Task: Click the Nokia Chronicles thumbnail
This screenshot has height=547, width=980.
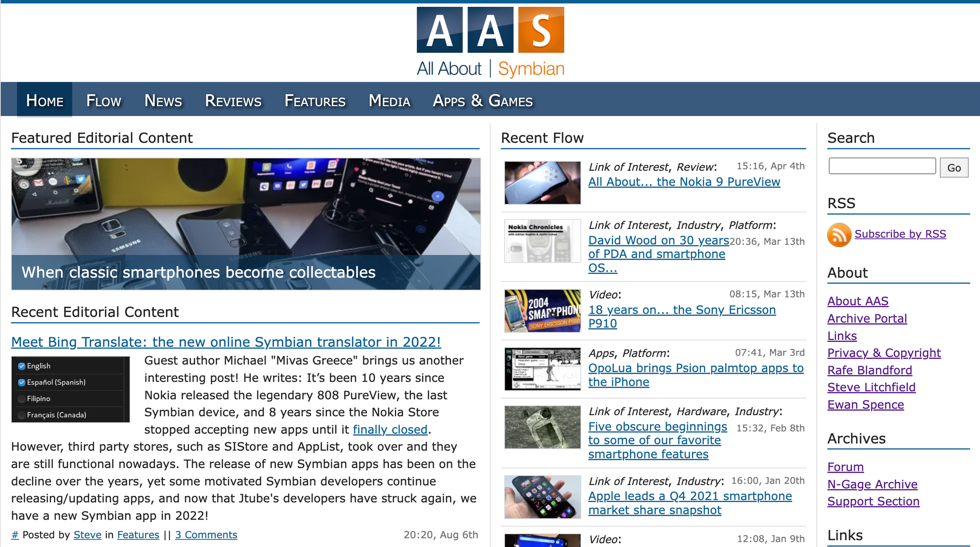Action: click(x=542, y=241)
